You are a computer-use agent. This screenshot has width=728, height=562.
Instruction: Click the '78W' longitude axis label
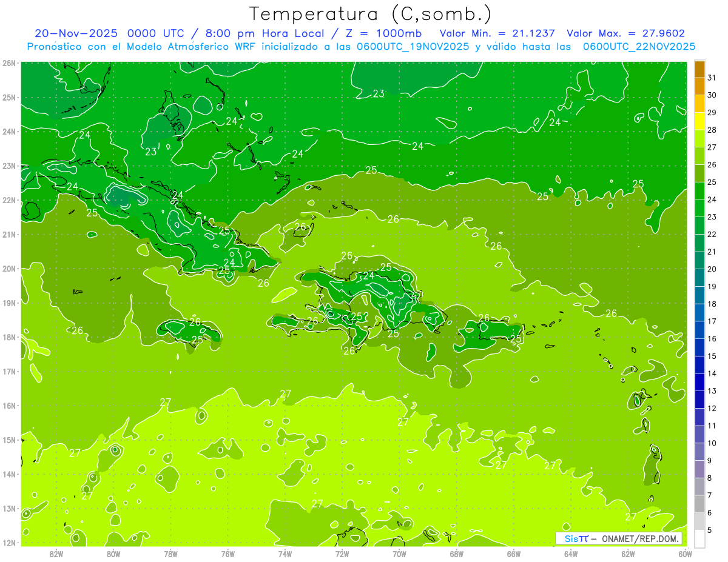(170, 553)
